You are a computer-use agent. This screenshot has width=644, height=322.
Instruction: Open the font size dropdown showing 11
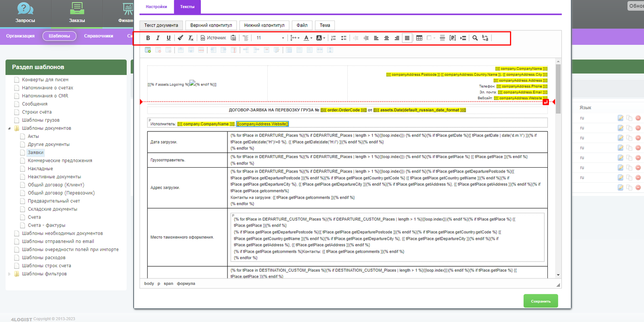270,38
